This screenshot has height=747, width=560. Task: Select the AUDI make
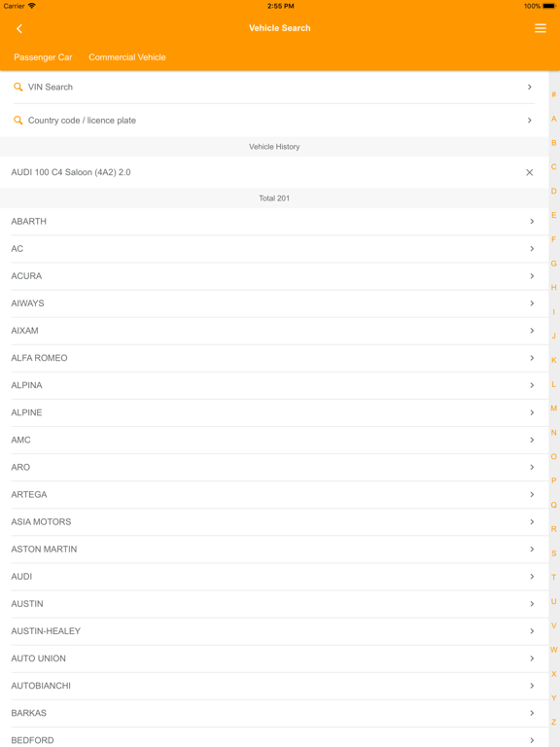click(x=274, y=577)
